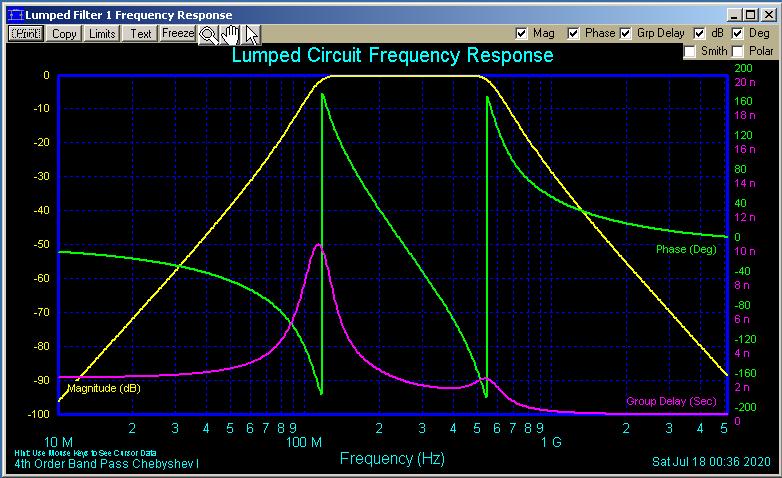
Task: Uncheck the Grp Delay checkbox
Action: click(x=627, y=33)
